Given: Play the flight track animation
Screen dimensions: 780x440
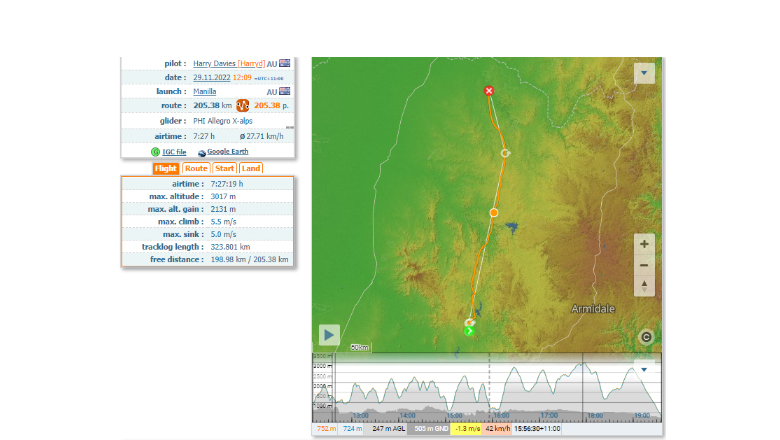Looking at the screenshot, I should 329,335.
